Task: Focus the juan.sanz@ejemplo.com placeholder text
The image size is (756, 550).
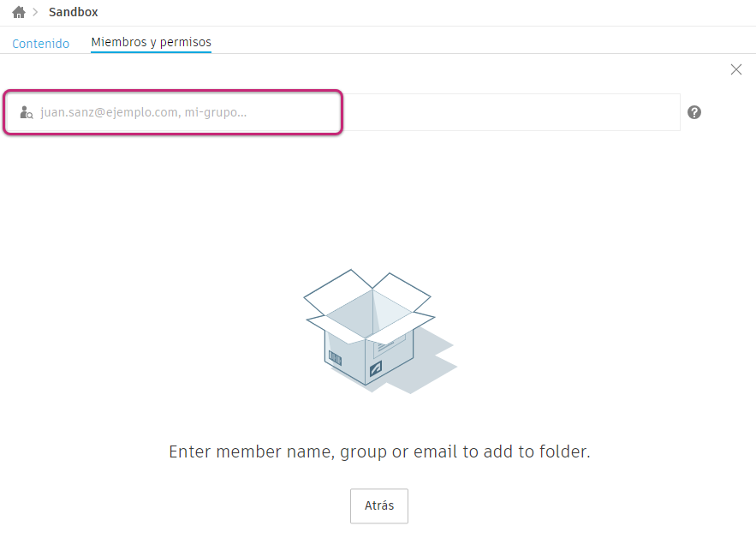Action: [x=109, y=112]
